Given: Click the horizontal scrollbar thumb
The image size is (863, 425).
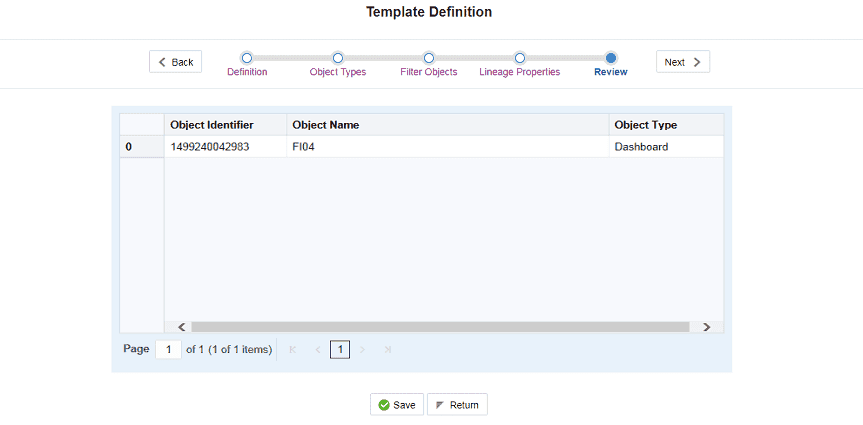Looking at the screenshot, I should click(440, 327).
